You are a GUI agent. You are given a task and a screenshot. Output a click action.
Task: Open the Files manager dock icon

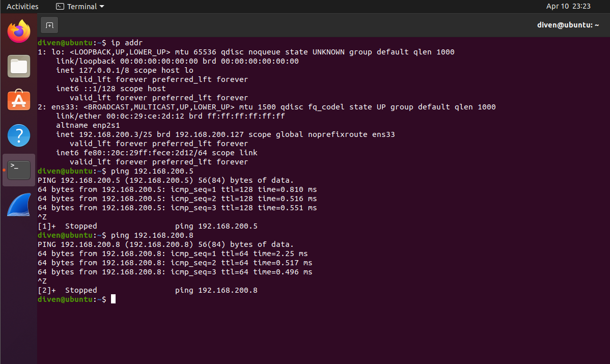[19, 66]
